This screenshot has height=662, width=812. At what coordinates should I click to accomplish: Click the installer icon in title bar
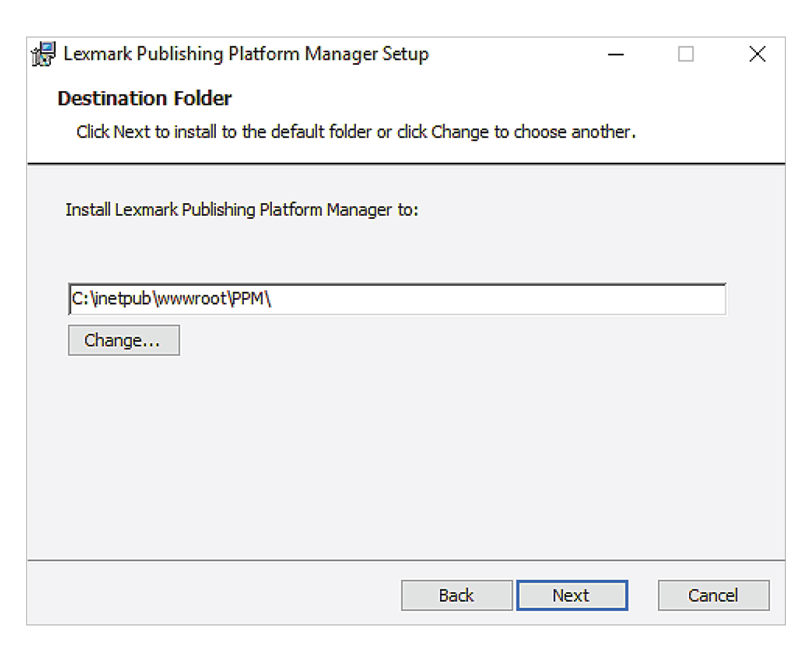click(x=43, y=54)
